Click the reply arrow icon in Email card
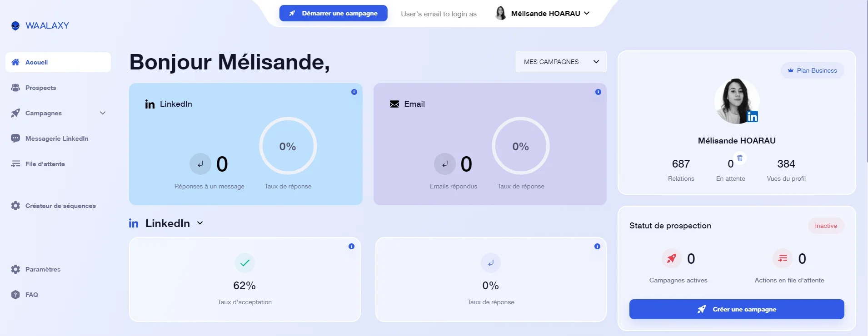This screenshot has height=336, width=868. point(445,164)
